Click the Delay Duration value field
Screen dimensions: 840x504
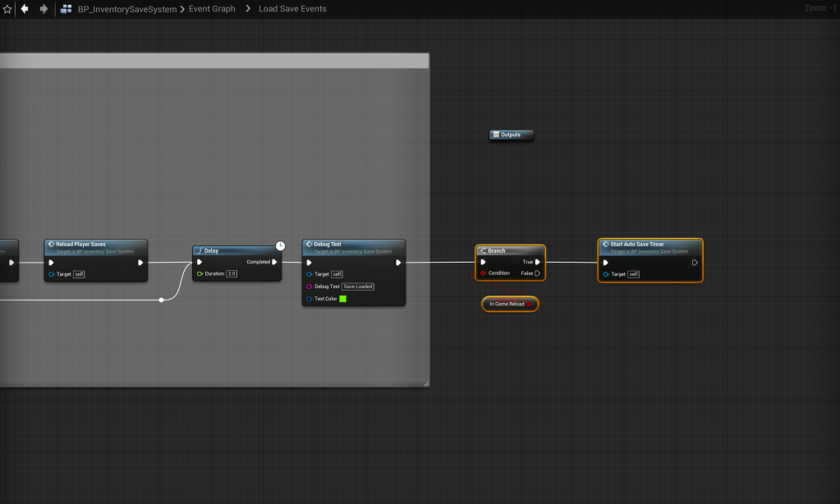232,273
